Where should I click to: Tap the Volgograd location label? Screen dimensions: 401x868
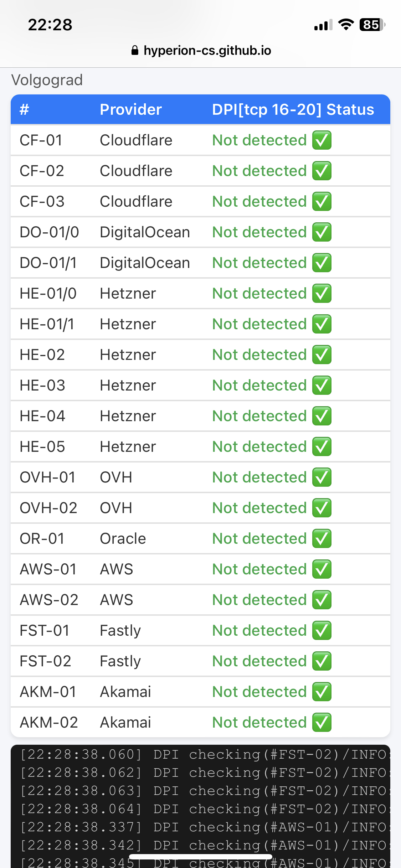(x=47, y=80)
